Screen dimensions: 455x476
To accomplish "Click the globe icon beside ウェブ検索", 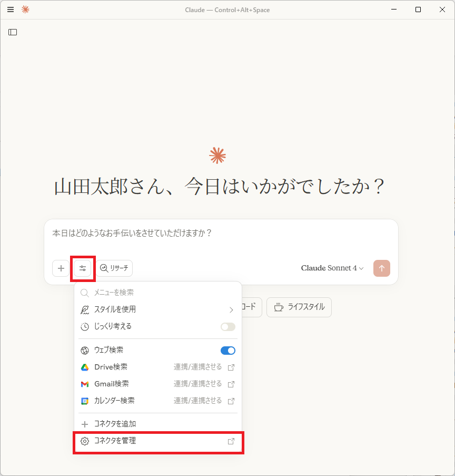I will click(x=85, y=351).
